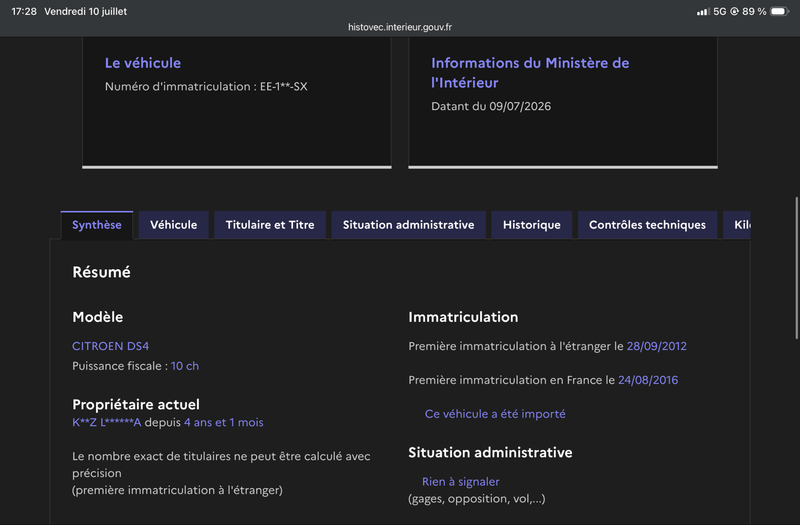Click the Modèle heading
The image size is (800, 525).
pyautogui.click(x=97, y=317)
